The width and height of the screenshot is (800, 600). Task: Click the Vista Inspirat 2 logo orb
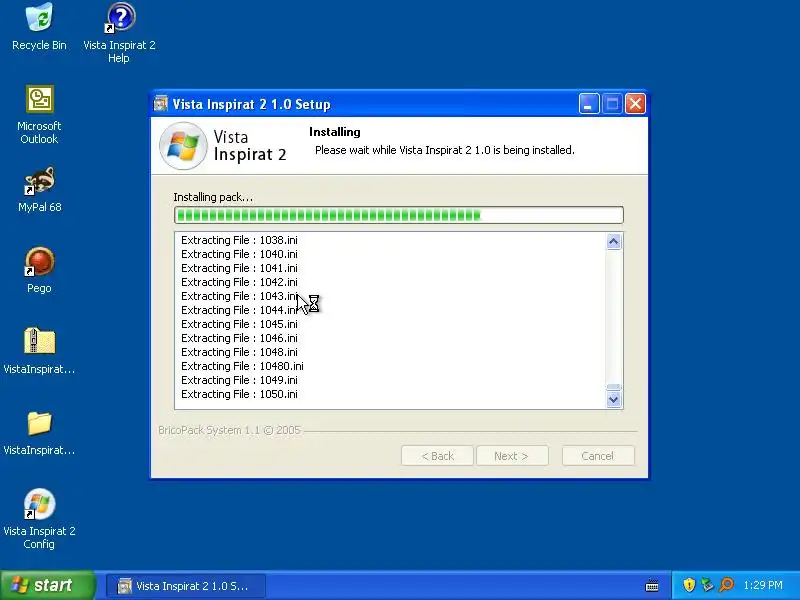pos(183,146)
